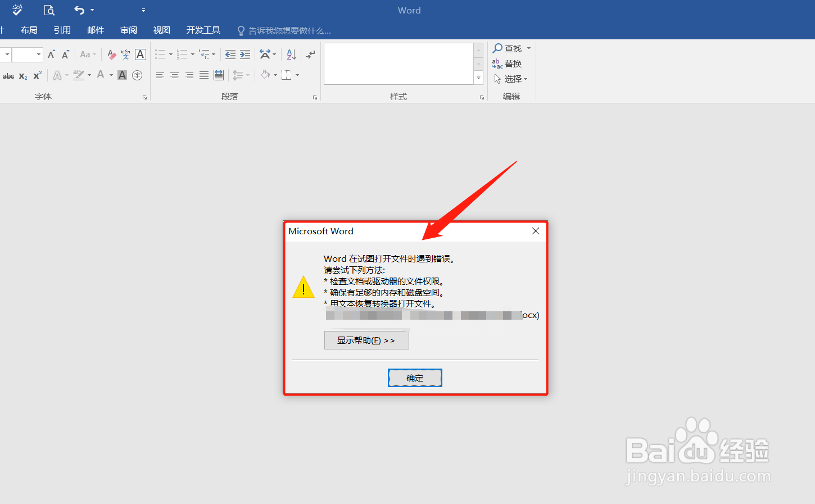Click the 确定 button in the error dialog

pyautogui.click(x=415, y=378)
